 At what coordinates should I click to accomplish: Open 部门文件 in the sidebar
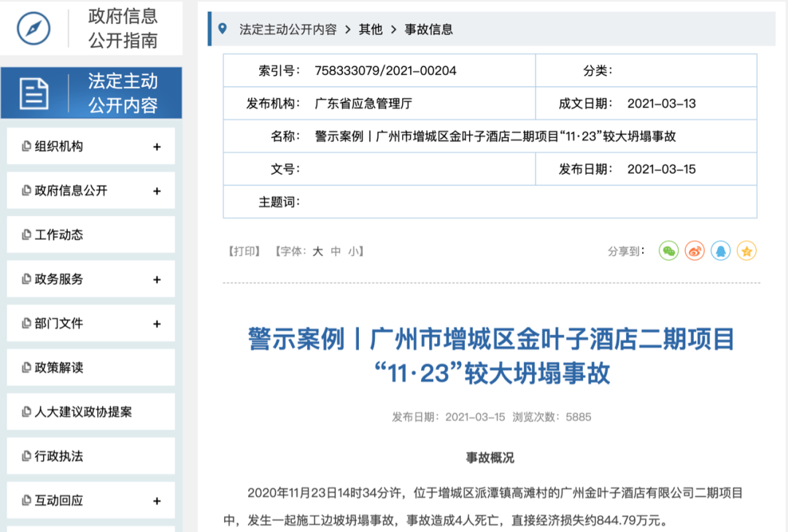pos(91,323)
